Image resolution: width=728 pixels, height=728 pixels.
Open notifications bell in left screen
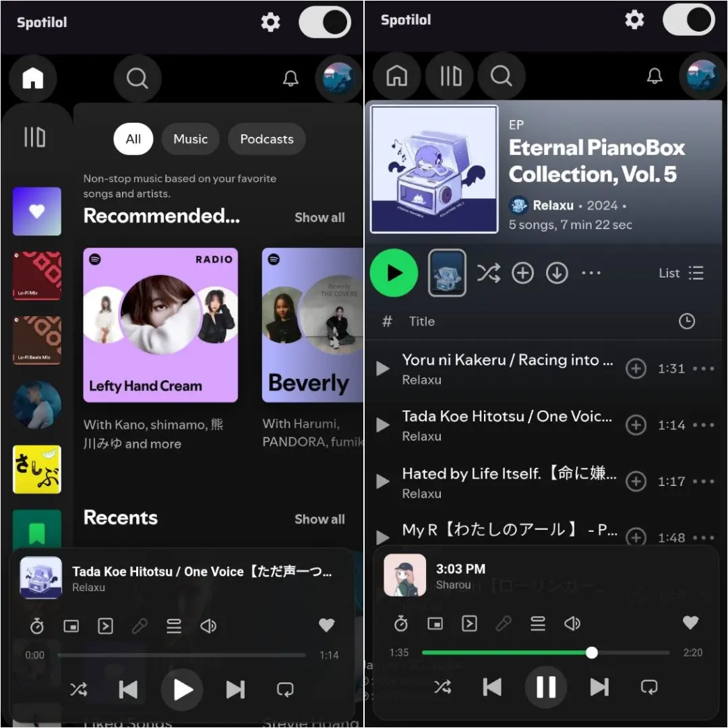(291, 78)
